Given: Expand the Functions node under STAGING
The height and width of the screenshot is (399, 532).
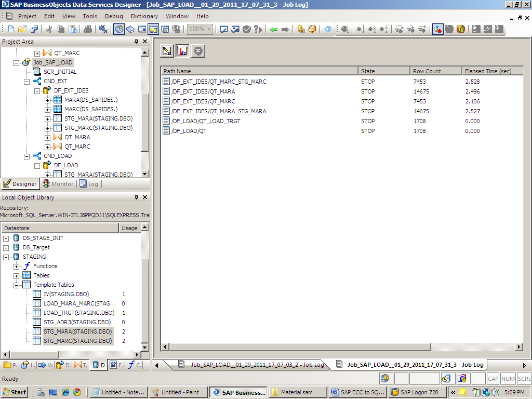Looking at the screenshot, I should tap(16, 267).
